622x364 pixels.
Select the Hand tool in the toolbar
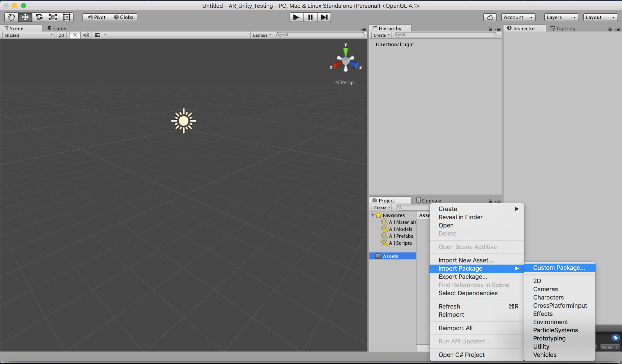tap(11, 17)
